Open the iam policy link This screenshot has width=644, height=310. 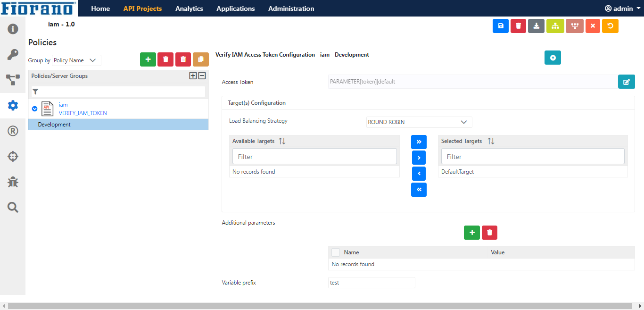click(x=63, y=105)
